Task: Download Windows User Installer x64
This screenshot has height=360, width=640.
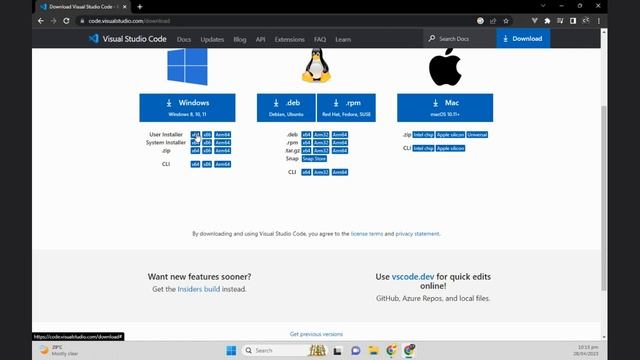Action: [x=196, y=135]
